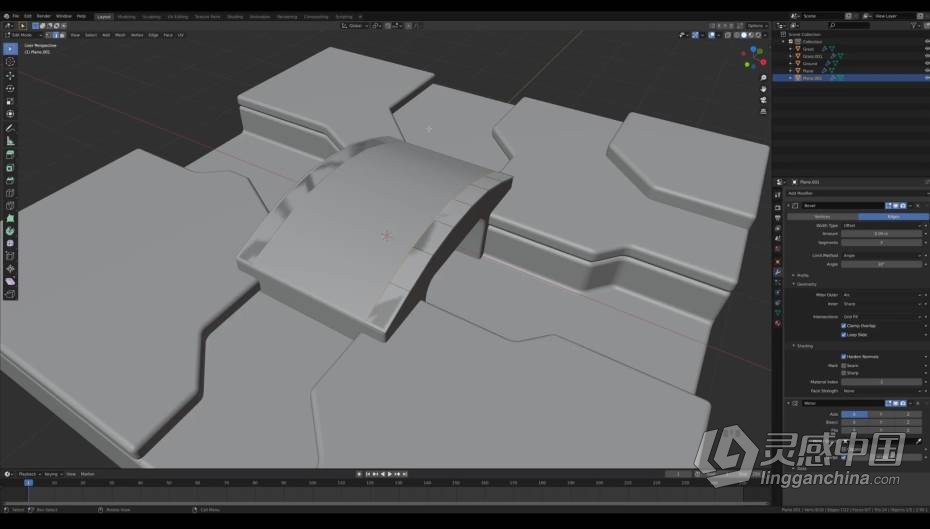The height and width of the screenshot is (529, 930).
Task: Open the UV menu in viewport header
Action: (x=180, y=35)
